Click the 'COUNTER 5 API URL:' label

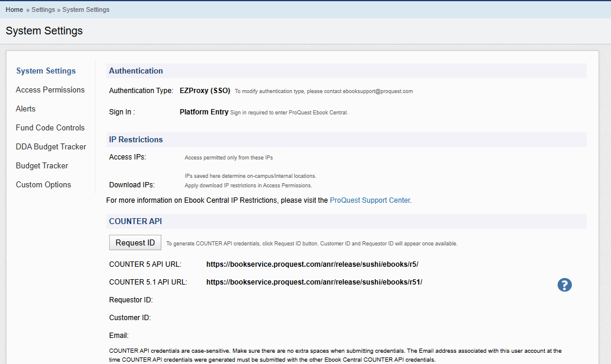(x=145, y=264)
